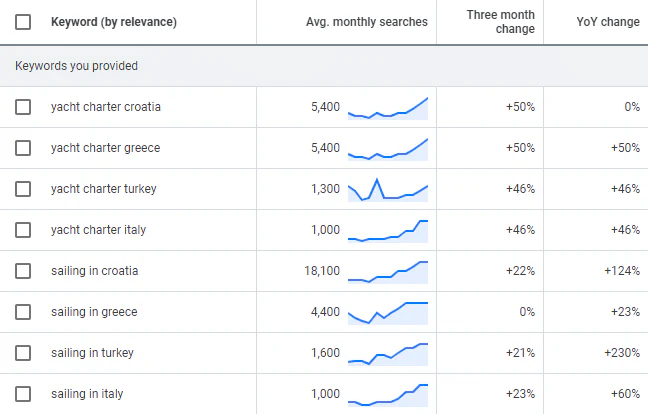
Task: Click the 'Keywords you provided' section label
Action: pos(76,66)
